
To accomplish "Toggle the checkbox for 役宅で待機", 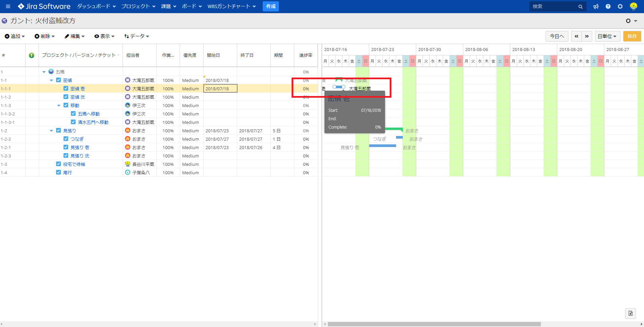I will 58,164.
